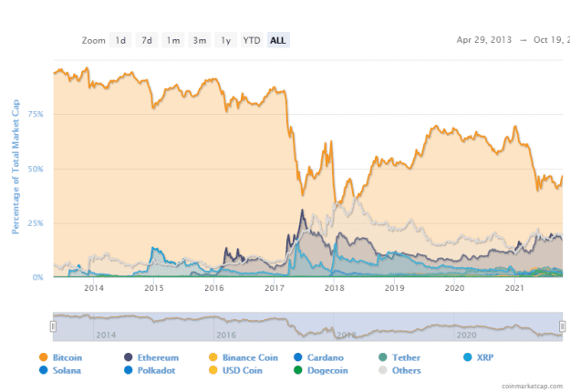The width and height of the screenshot is (570, 392).
Task: Select the YTD zoom range
Action: pos(252,40)
